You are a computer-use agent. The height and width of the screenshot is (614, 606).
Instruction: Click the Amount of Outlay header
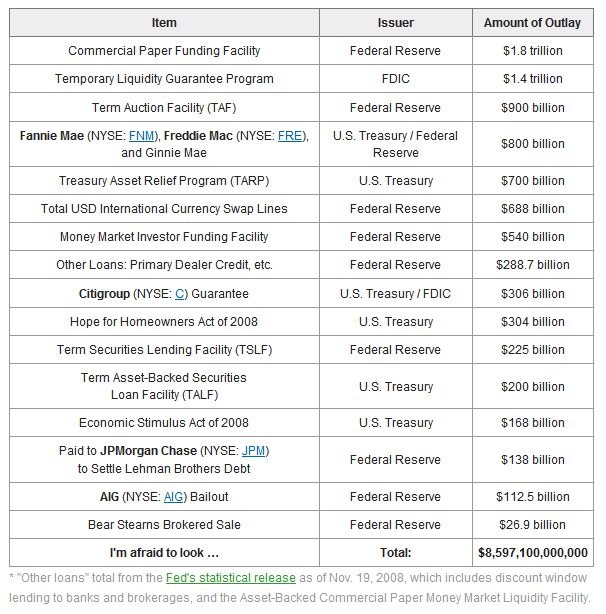(x=533, y=23)
